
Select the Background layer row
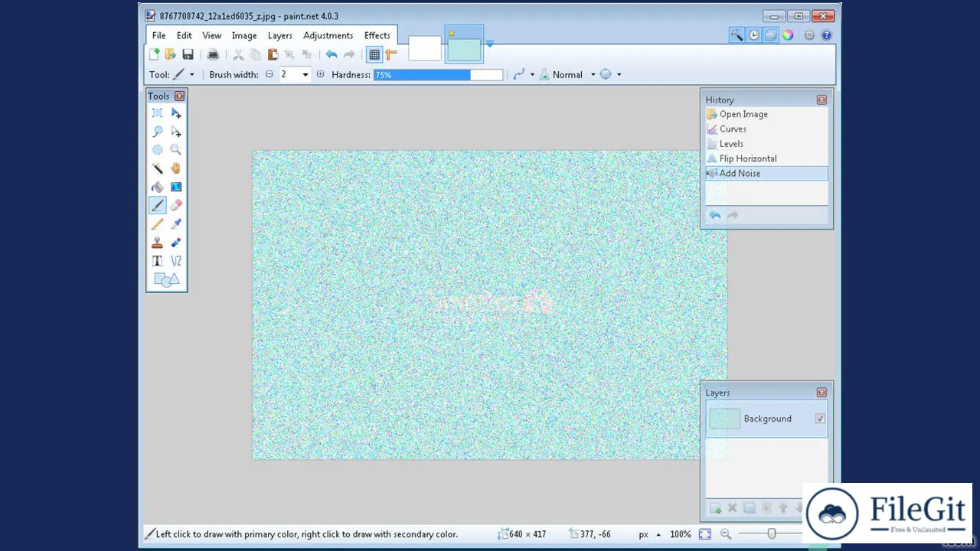766,419
